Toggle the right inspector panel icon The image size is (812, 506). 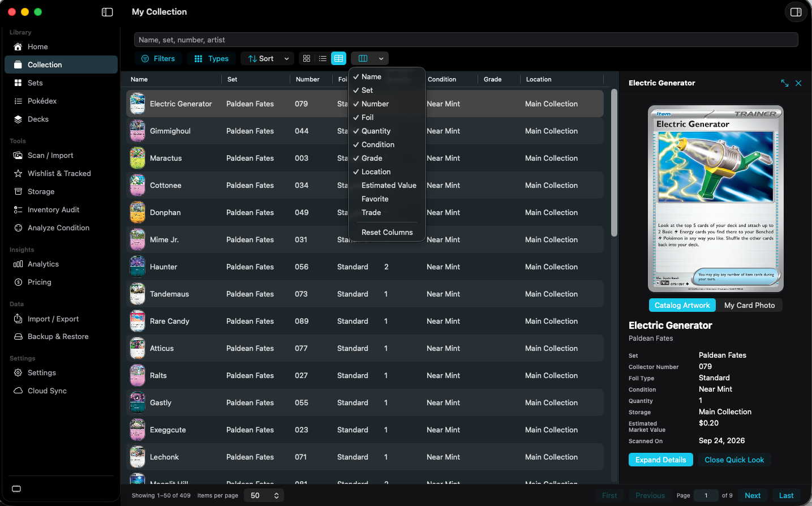tap(796, 12)
